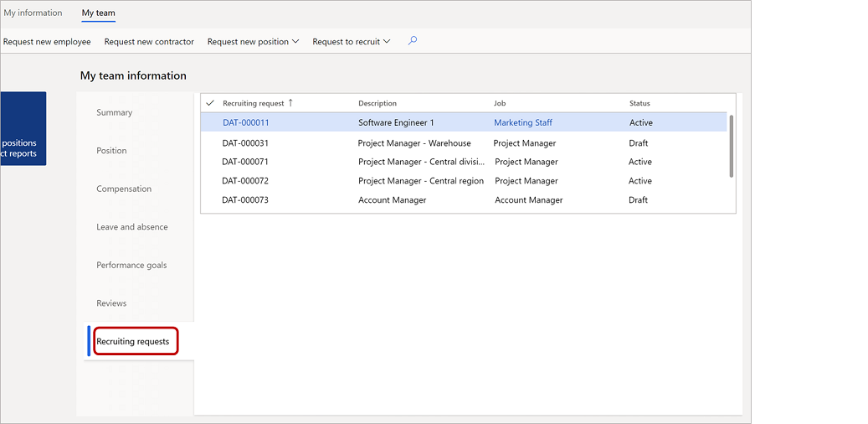Expand the Request to recruit dropdown
This screenshot has width=868, height=424.
coord(351,42)
